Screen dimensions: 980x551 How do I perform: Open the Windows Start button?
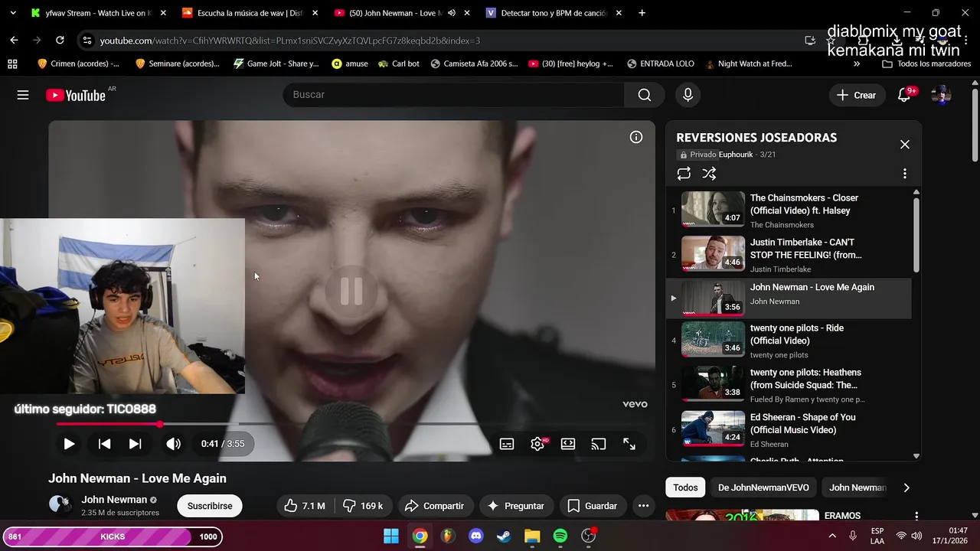coord(391,536)
